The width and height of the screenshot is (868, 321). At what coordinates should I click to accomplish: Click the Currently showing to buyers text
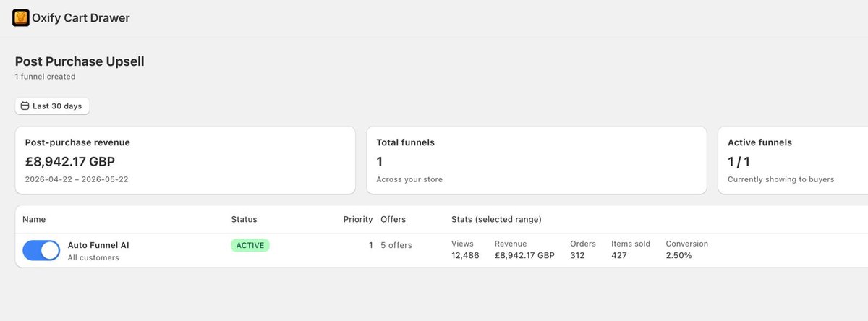pyautogui.click(x=780, y=179)
